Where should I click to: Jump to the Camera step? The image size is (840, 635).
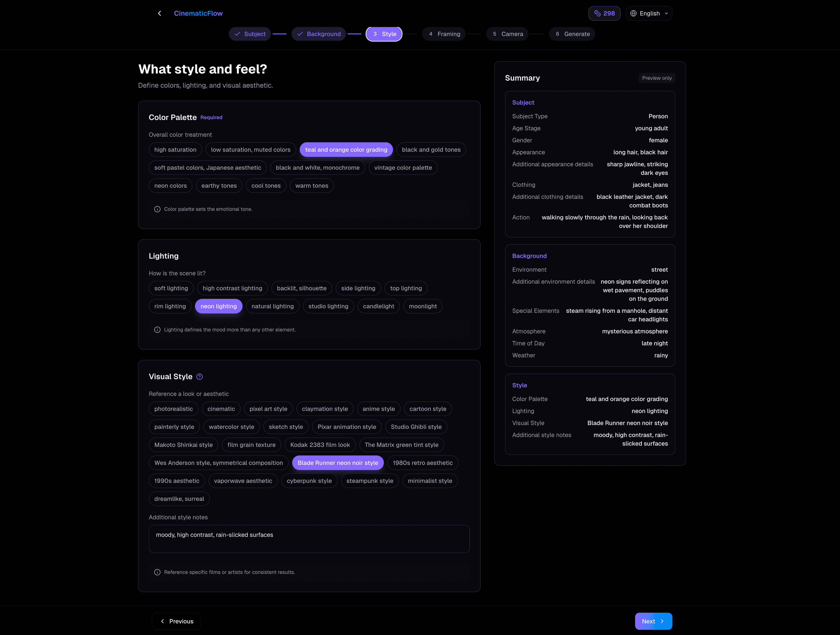point(507,34)
